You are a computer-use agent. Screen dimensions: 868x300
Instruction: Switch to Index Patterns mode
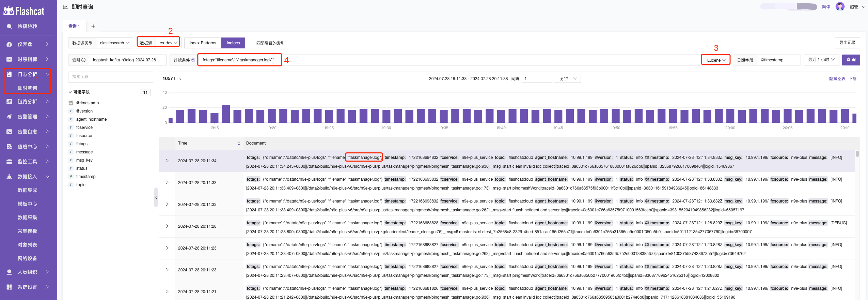tap(203, 43)
